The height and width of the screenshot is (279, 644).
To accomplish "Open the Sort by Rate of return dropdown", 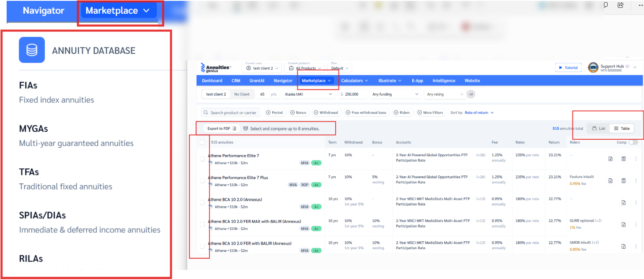I will click(479, 112).
